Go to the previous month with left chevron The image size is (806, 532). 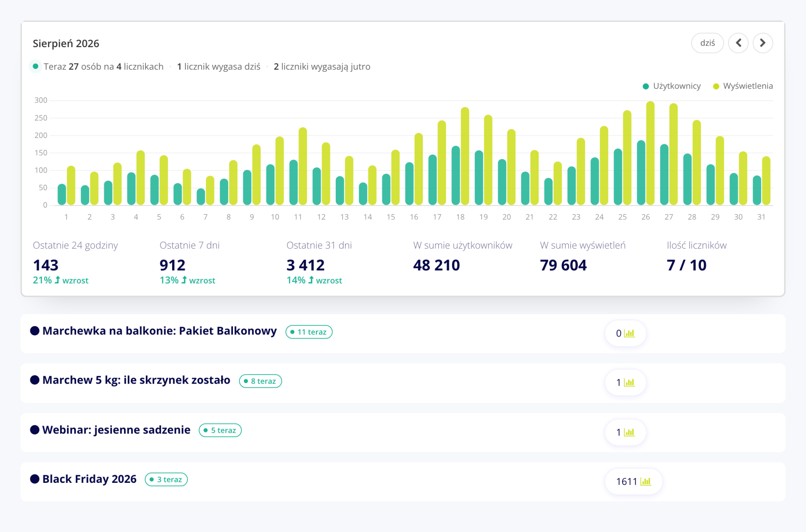click(738, 43)
